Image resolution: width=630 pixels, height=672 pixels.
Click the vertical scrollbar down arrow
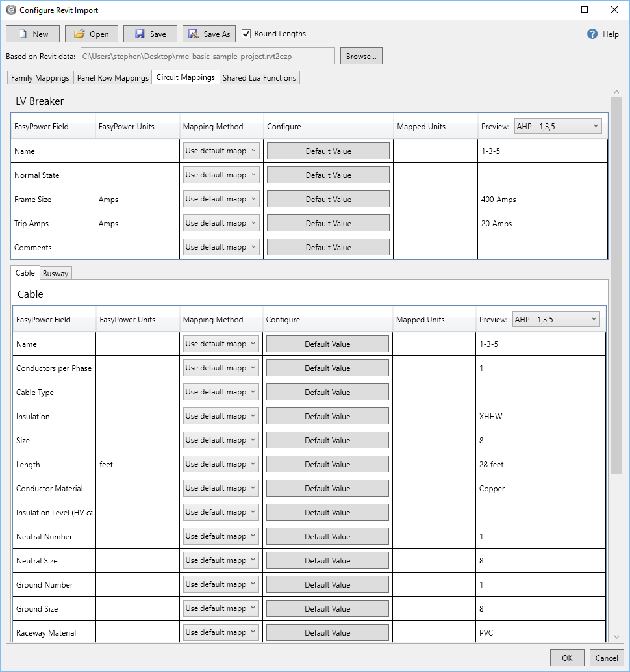click(616, 638)
